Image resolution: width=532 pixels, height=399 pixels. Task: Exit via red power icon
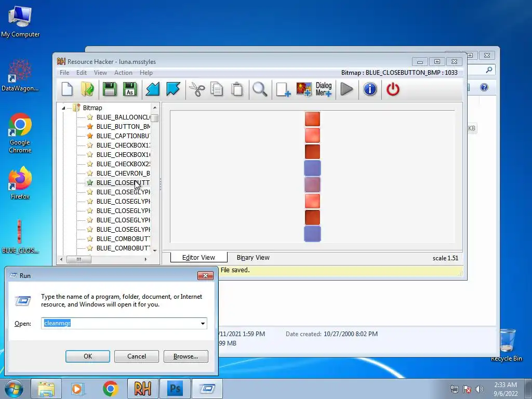393,89
